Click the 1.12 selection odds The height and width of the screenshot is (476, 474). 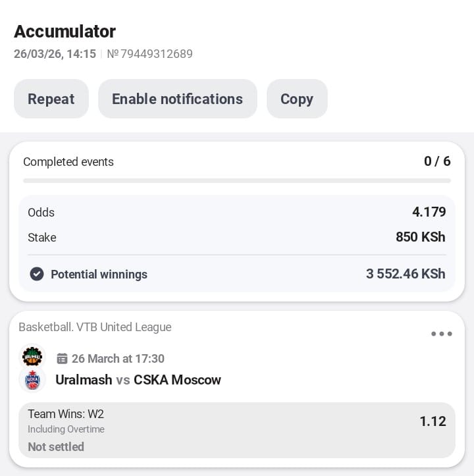433,421
